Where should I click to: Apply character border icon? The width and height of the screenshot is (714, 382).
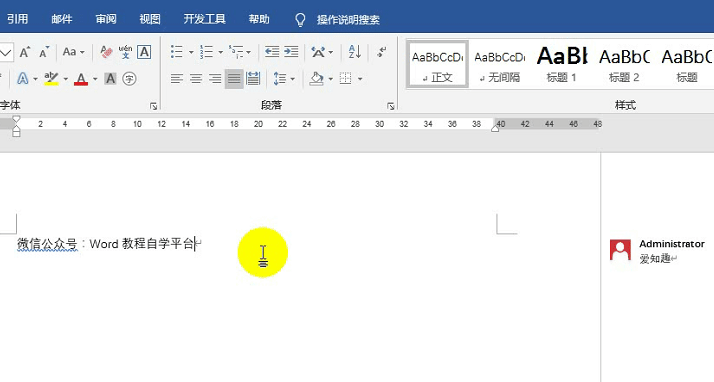144,52
